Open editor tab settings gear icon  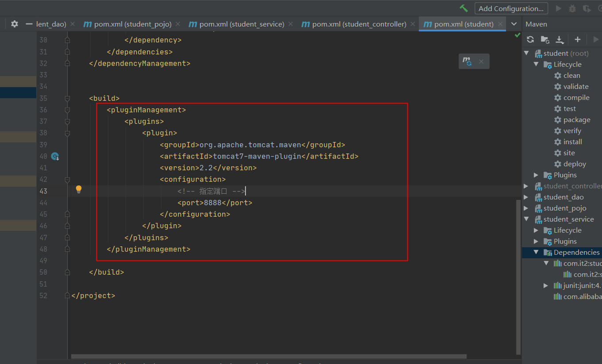[x=15, y=24]
